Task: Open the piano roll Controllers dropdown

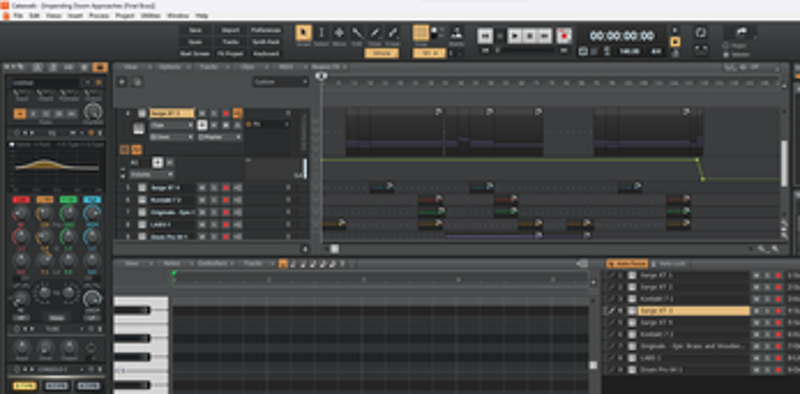Action: [x=215, y=263]
